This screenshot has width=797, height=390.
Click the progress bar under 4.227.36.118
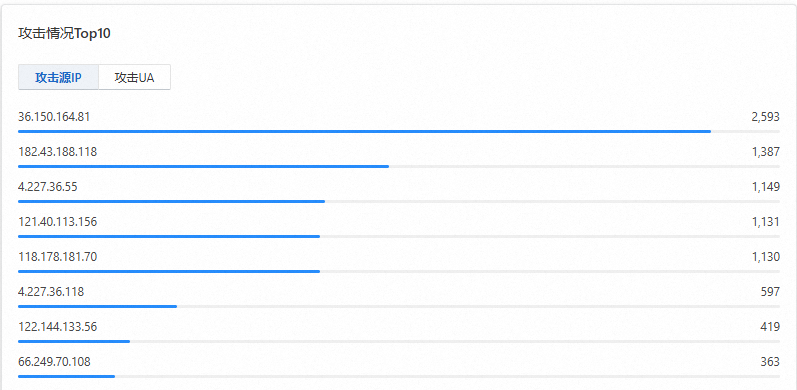(x=398, y=307)
